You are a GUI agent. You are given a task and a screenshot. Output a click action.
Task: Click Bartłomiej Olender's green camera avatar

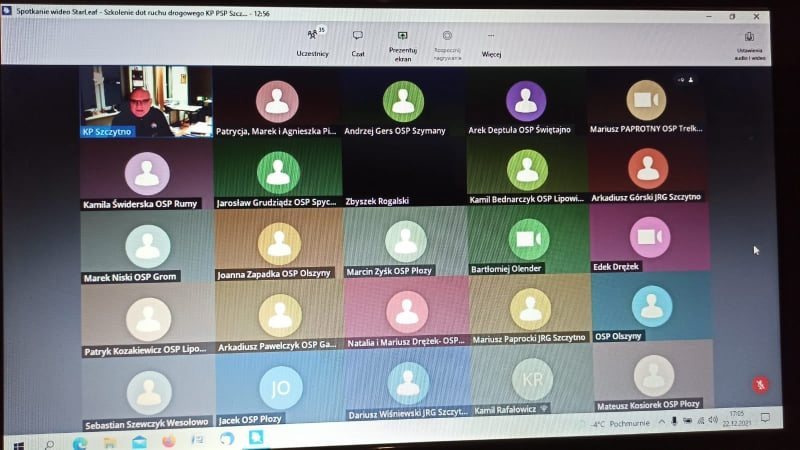pyautogui.click(x=528, y=239)
